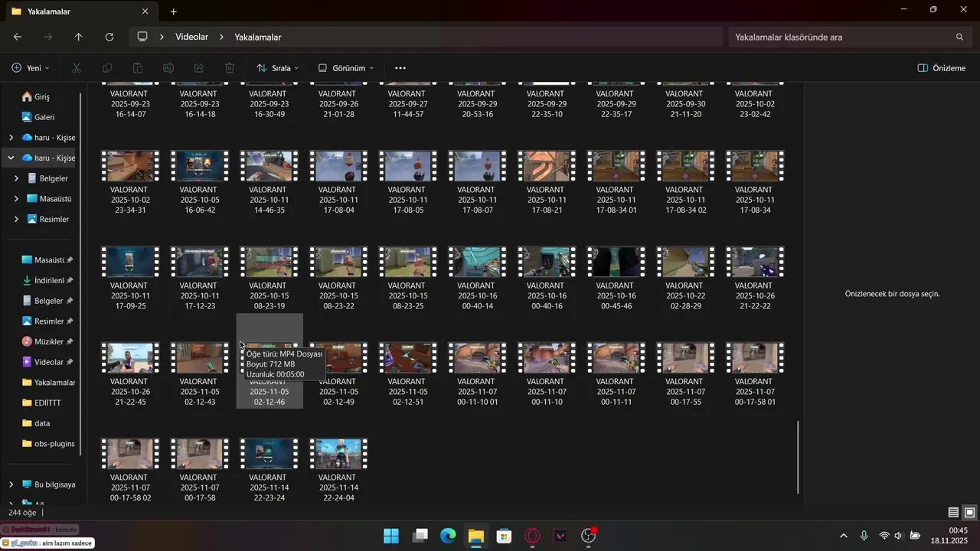The height and width of the screenshot is (551, 980).
Task: Click the PC monitor icon in address bar
Action: (x=142, y=37)
